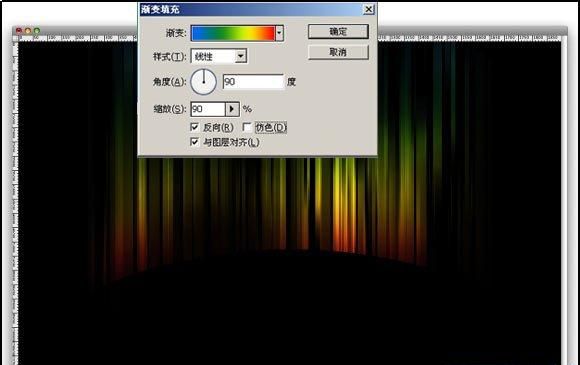
Task: Click the gradient color preview bar
Action: pos(233,33)
